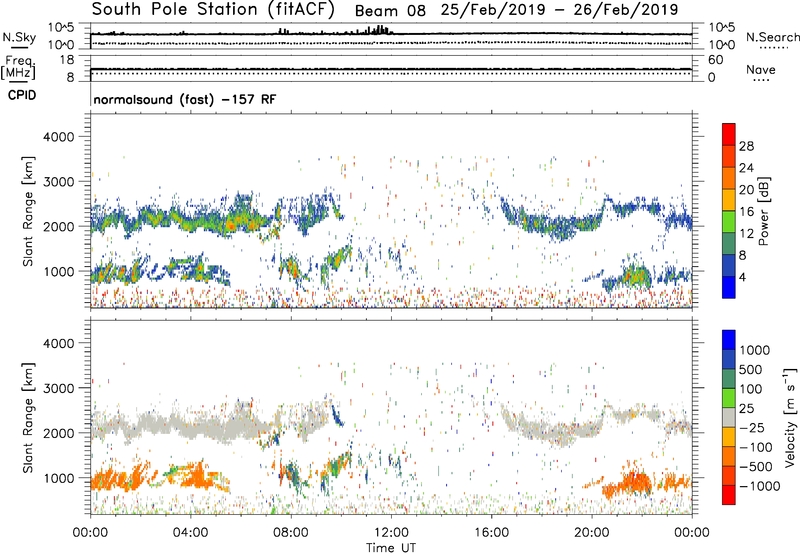Image resolution: width=800 pixels, height=554 pixels.
Task: Click the 'N.Search' legend label
Action: (772, 37)
